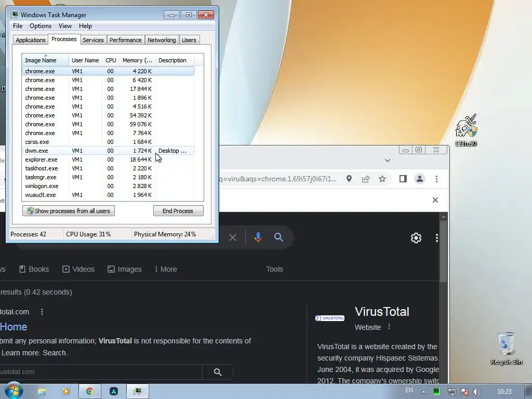Image resolution: width=532 pixels, height=399 pixels.
Task: Open Task Manager Options menu
Action: 41,26
